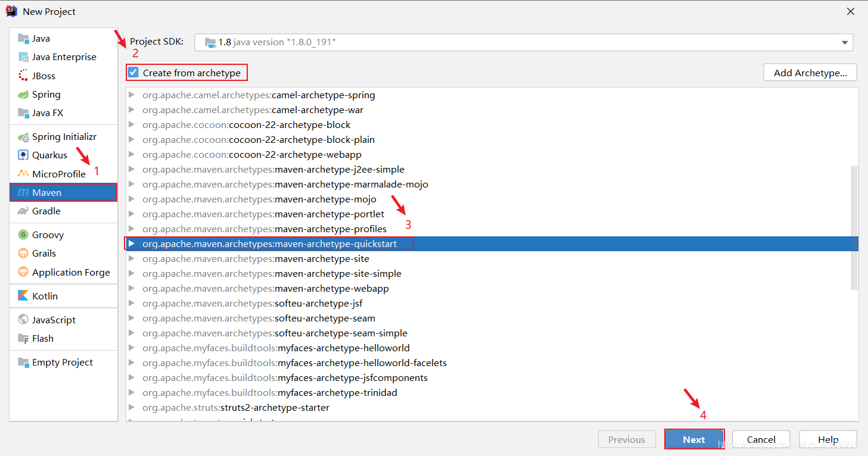Click the MicroProfile orange icon
The width and height of the screenshot is (868, 456).
[x=23, y=174]
